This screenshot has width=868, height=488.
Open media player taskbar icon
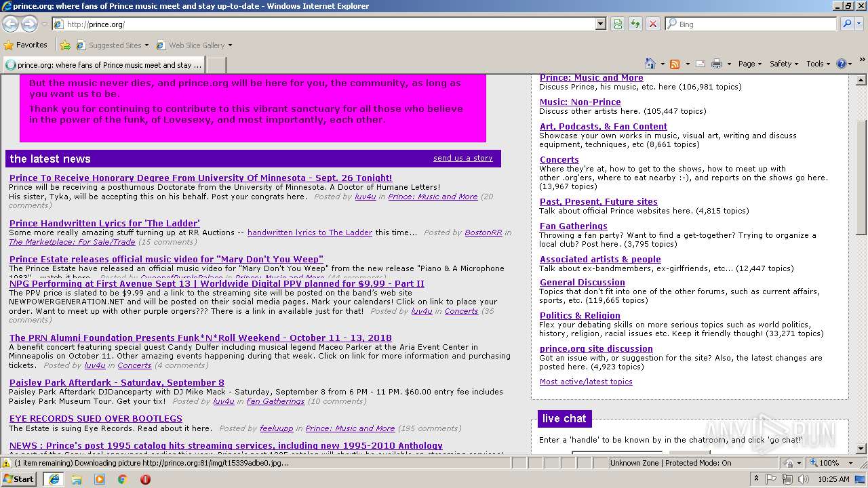[x=100, y=479]
